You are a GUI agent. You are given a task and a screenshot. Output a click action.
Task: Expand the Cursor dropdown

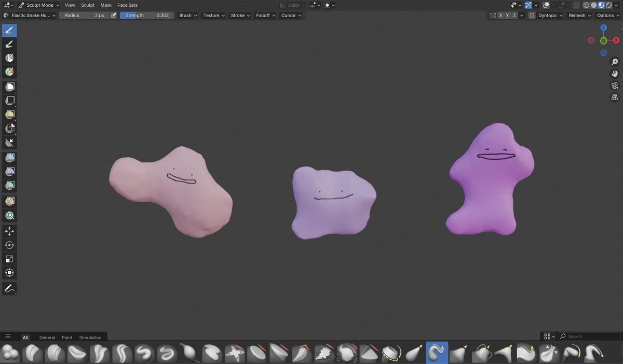point(291,16)
